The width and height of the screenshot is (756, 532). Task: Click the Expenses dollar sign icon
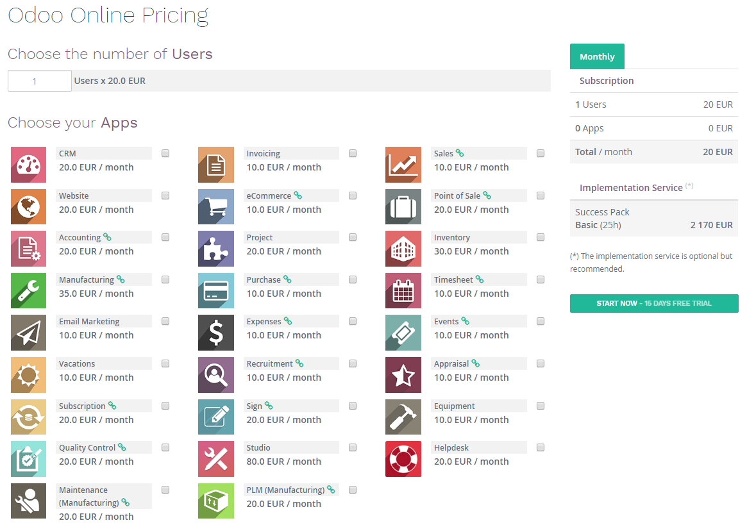click(x=216, y=333)
